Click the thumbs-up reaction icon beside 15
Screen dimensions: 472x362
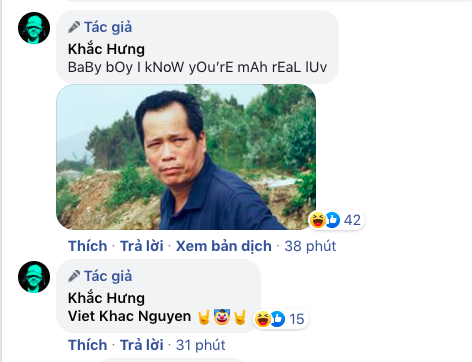coord(277,319)
